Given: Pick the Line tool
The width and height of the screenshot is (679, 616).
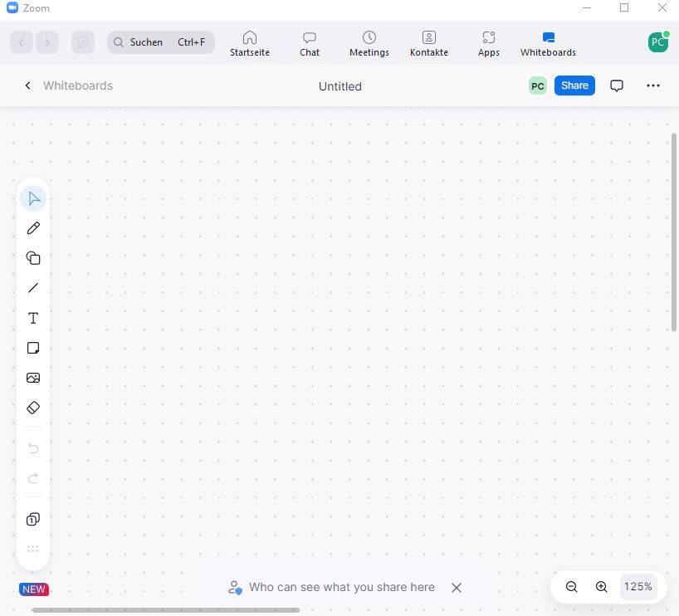Looking at the screenshot, I should click(x=33, y=287).
